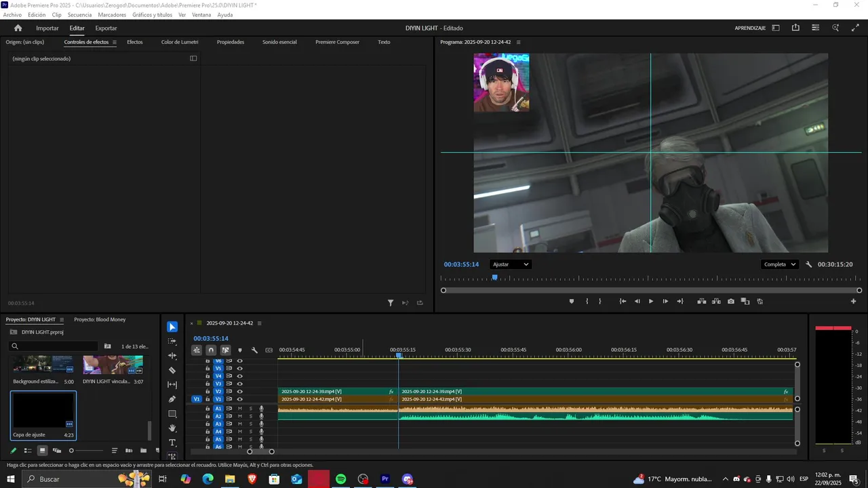
Task: Play the Program monitor
Action: point(651,301)
